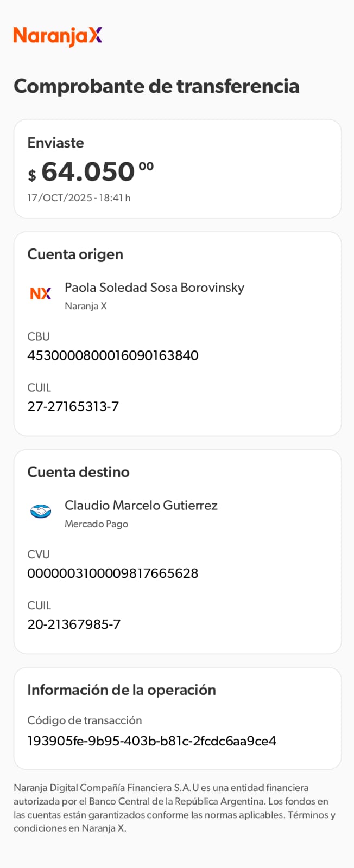Screen dimensions: 354x868
Task: Click the destination CUIL 20-21367985-7
Action: click(x=74, y=624)
